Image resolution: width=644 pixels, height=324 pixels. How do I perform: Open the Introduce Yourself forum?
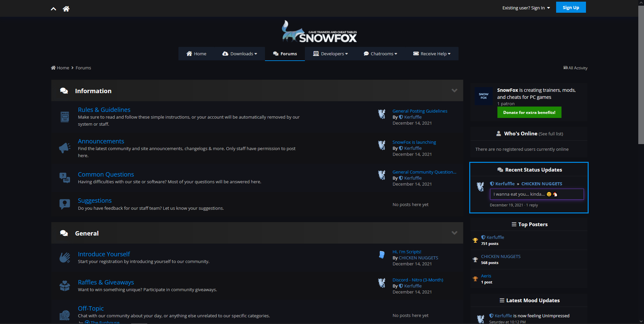104,254
